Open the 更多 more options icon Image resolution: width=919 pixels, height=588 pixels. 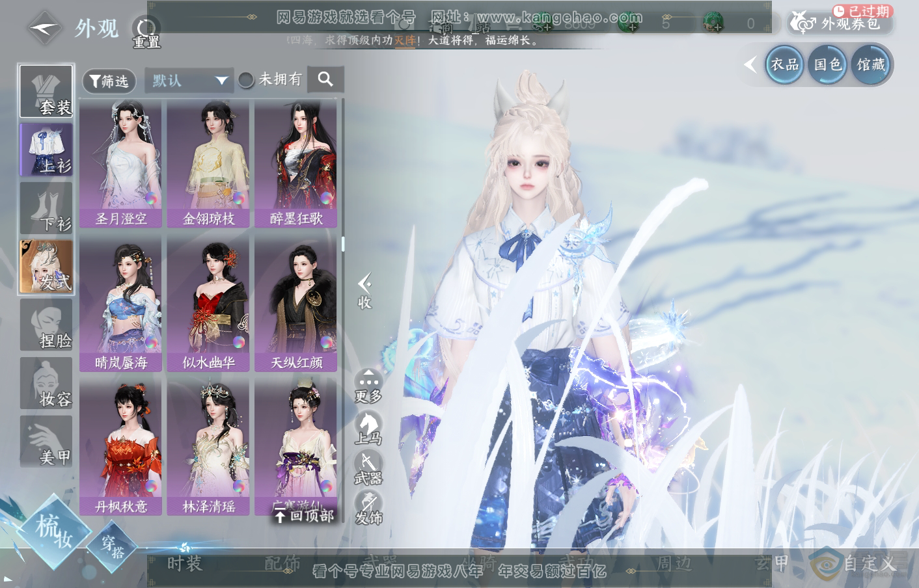[368, 386]
